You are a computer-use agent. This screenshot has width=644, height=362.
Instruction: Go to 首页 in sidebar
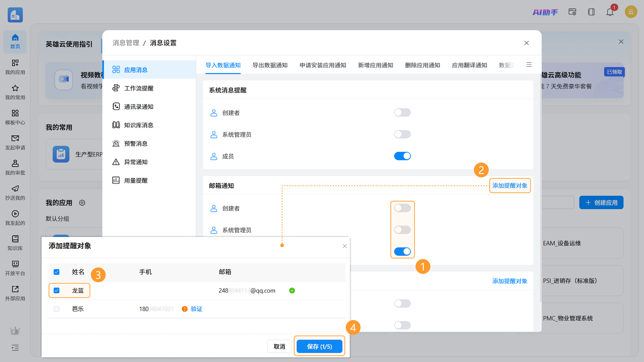[x=15, y=41]
